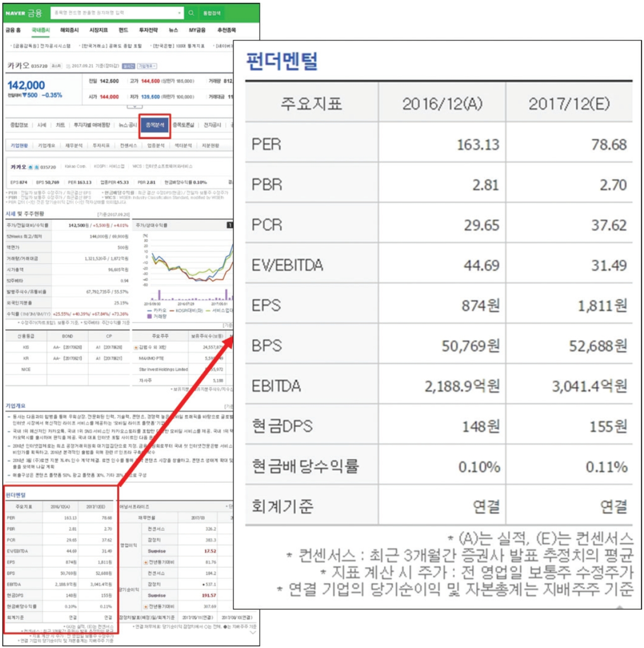Screen dimensions: 644x648
Task: Switch to the 전자공시 tab
Action: coord(212,125)
